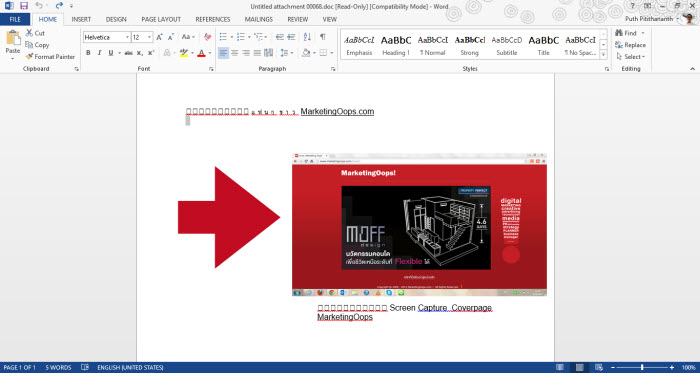
Task: Apply the Heading 1 style
Action: [396, 45]
